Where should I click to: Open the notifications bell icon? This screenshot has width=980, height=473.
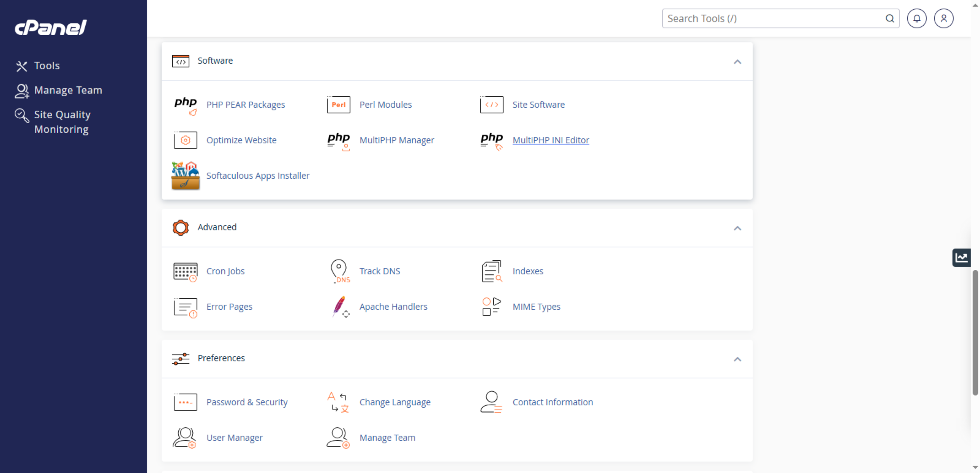(x=917, y=18)
